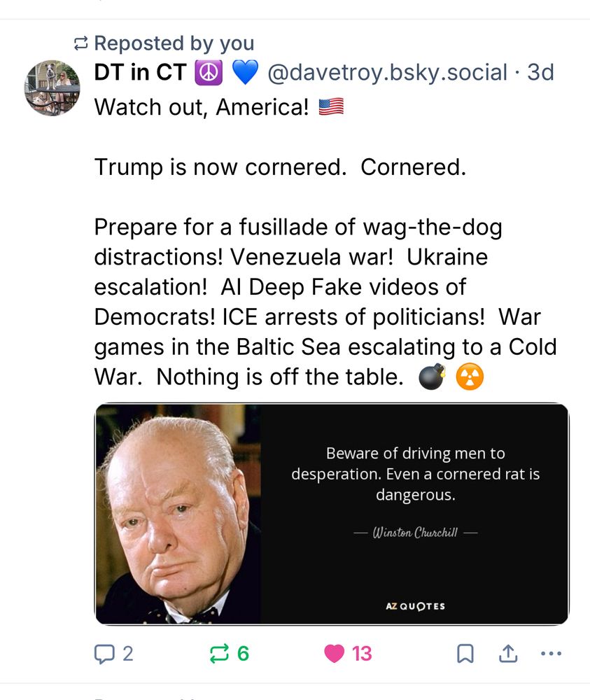This screenshot has height=700, width=590.
Task: Click the reply speech bubble icon
Action: (x=104, y=654)
